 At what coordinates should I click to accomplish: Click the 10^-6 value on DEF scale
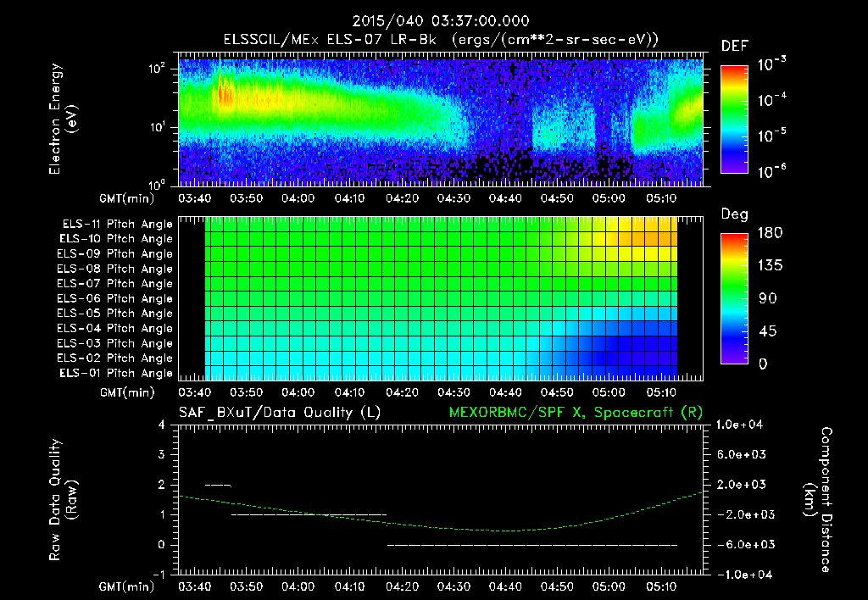771,171
